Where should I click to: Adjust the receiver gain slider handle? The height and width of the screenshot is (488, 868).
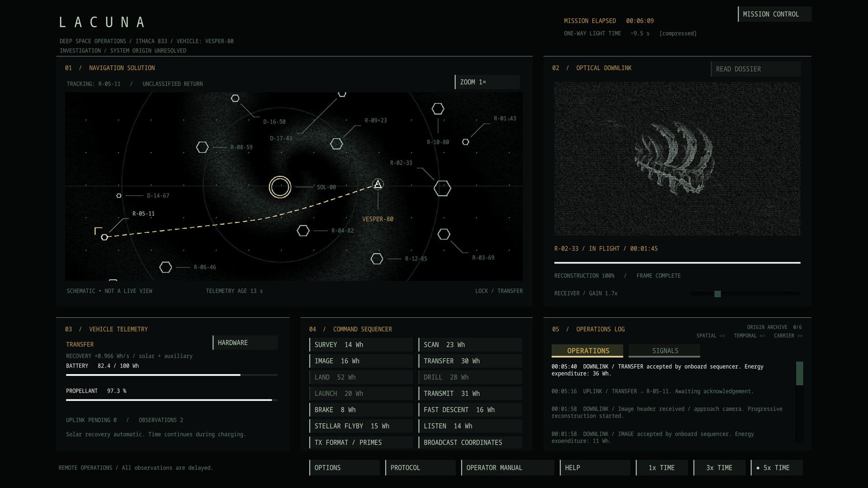pos(717,294)
